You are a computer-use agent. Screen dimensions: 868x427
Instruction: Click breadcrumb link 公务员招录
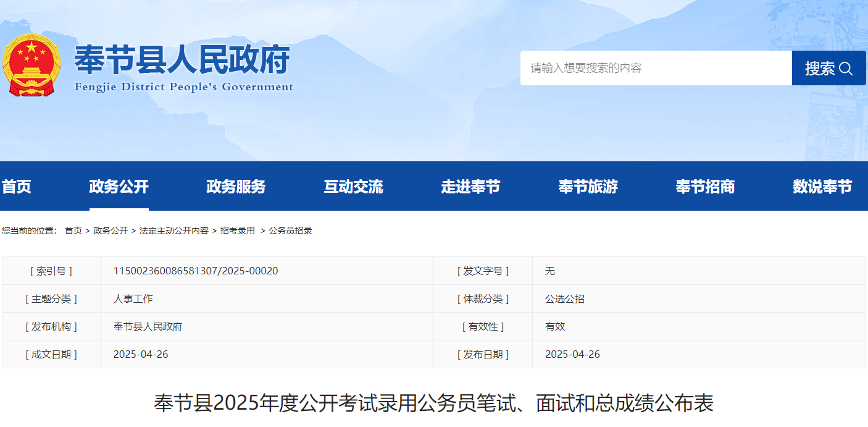pos(290,230)
